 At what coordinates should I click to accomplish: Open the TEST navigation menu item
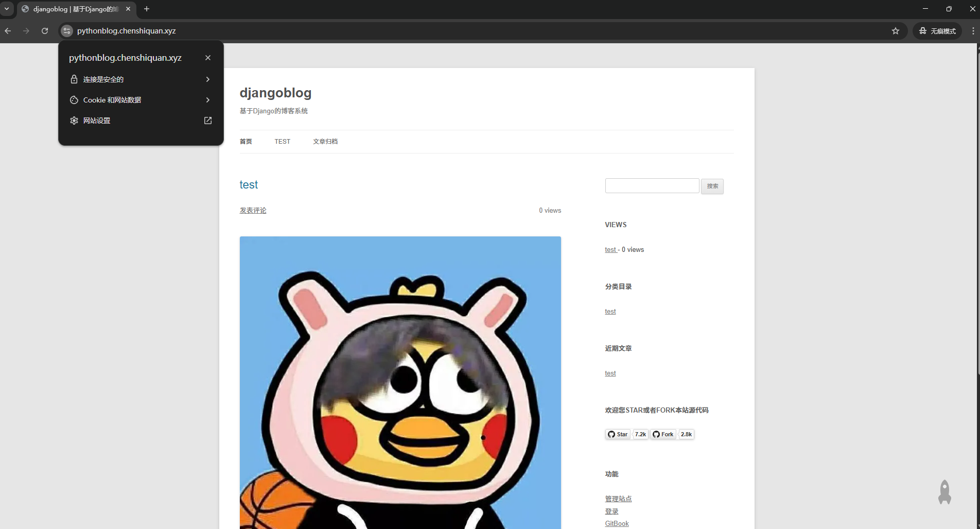[282, 142]
